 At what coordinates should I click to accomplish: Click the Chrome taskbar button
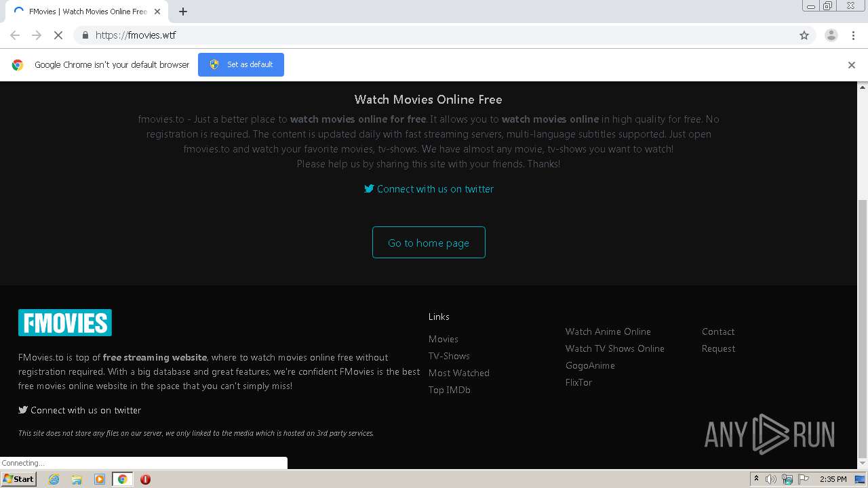pos(123,479)
